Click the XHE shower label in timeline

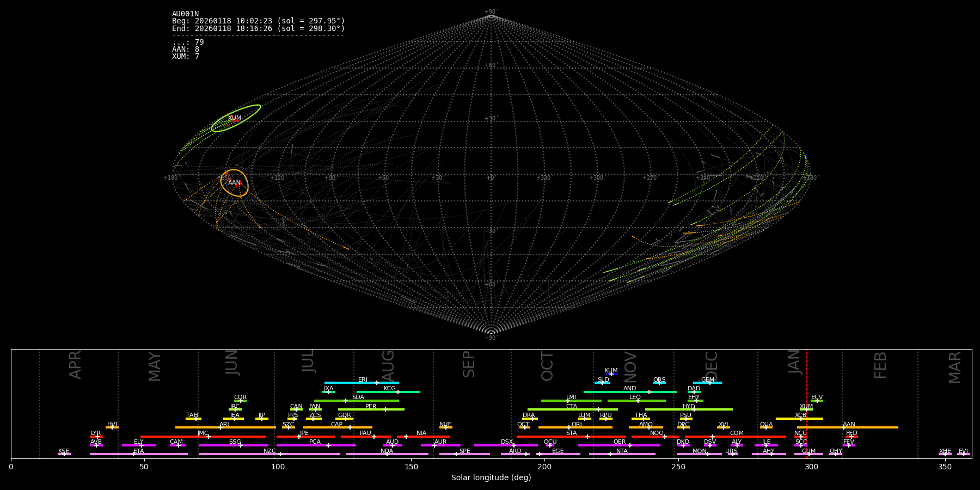point(945,451)
